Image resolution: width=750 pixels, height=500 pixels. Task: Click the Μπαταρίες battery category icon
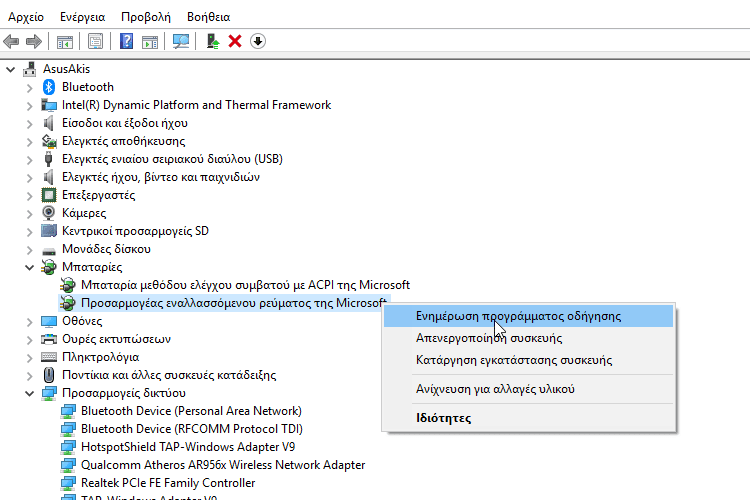click(x=49, y=267)
